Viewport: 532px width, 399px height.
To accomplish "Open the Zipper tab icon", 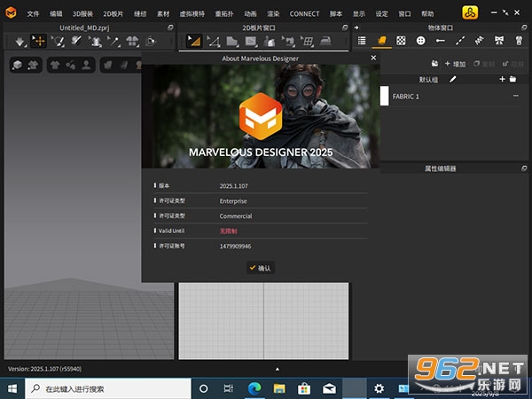I will click(x=519, y=41).
